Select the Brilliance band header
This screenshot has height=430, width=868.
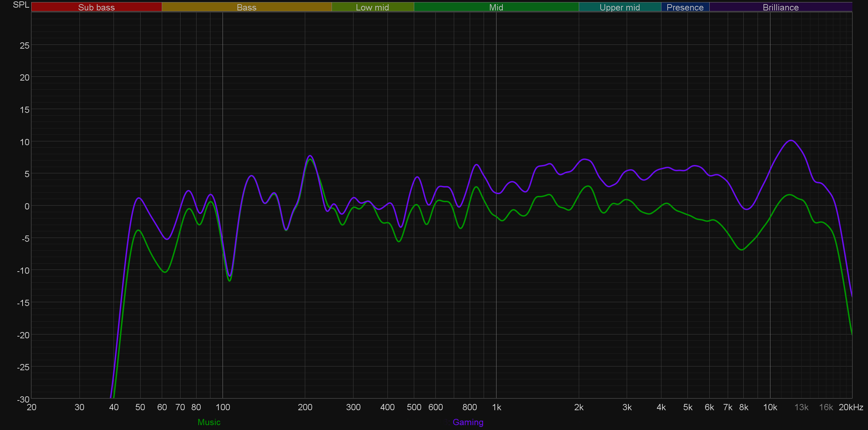click(781, 7)
